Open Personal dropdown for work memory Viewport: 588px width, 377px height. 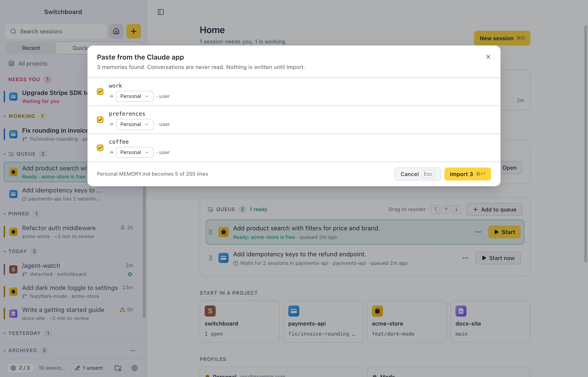135,96
